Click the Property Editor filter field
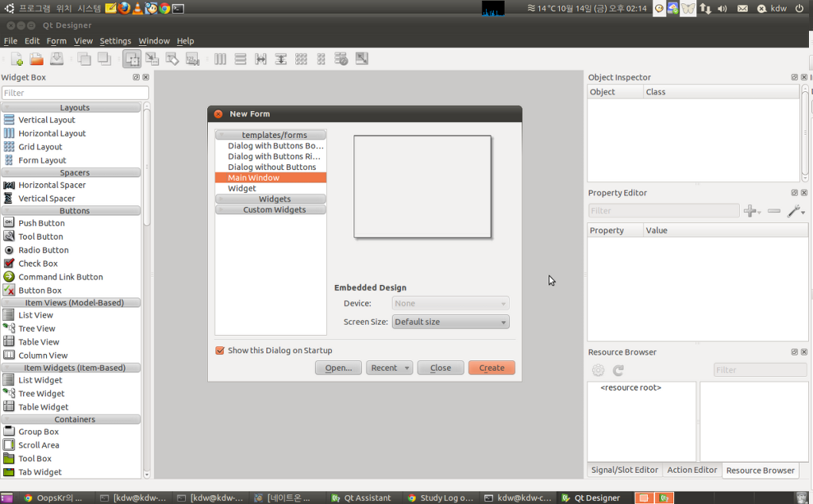813x504 pixels. [664, 210]
